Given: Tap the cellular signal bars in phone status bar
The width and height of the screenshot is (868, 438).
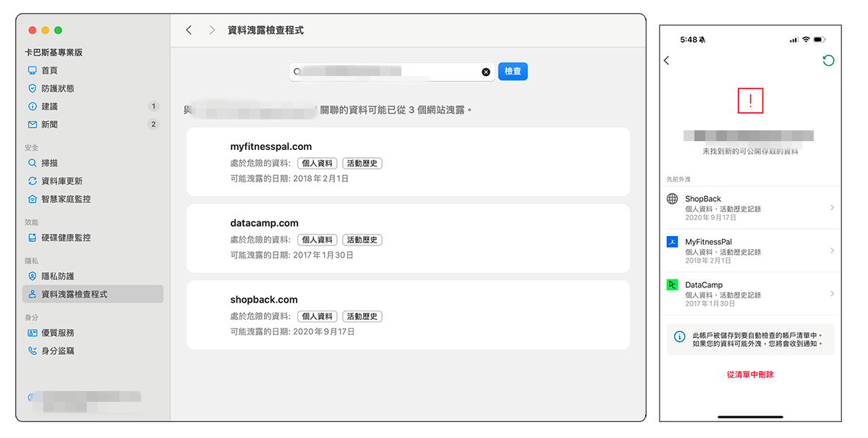Looking at the screenshot, I should tap(794, 39).
